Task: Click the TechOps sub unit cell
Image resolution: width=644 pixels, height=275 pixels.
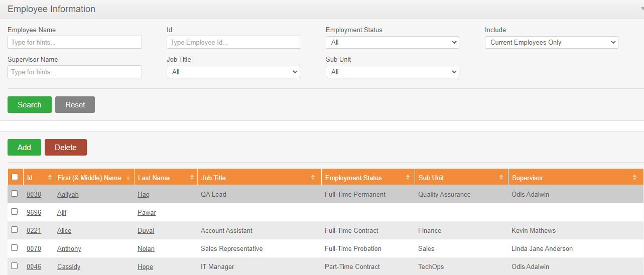Action: click(431, 267)
